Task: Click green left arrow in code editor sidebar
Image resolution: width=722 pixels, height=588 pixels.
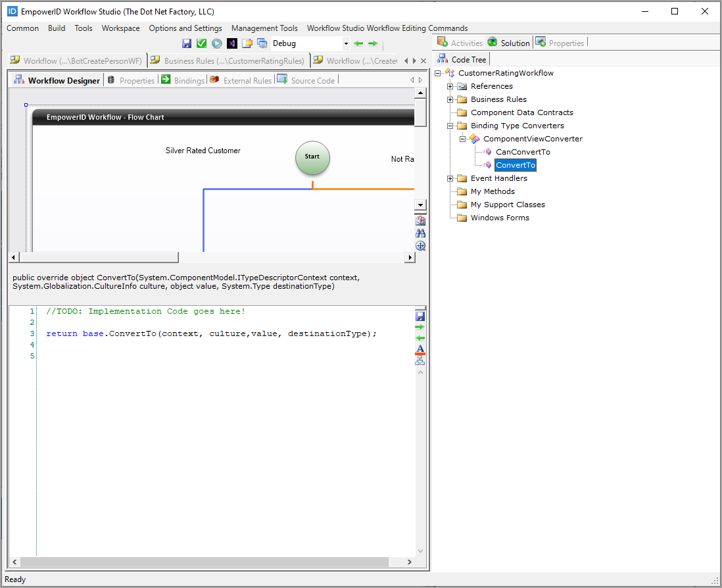Action: click(420, 339)
